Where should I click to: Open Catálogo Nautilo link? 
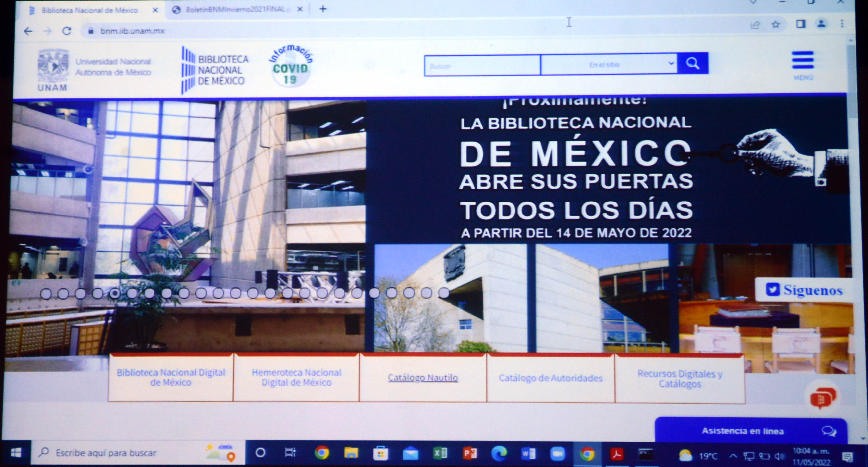[423, 378]
